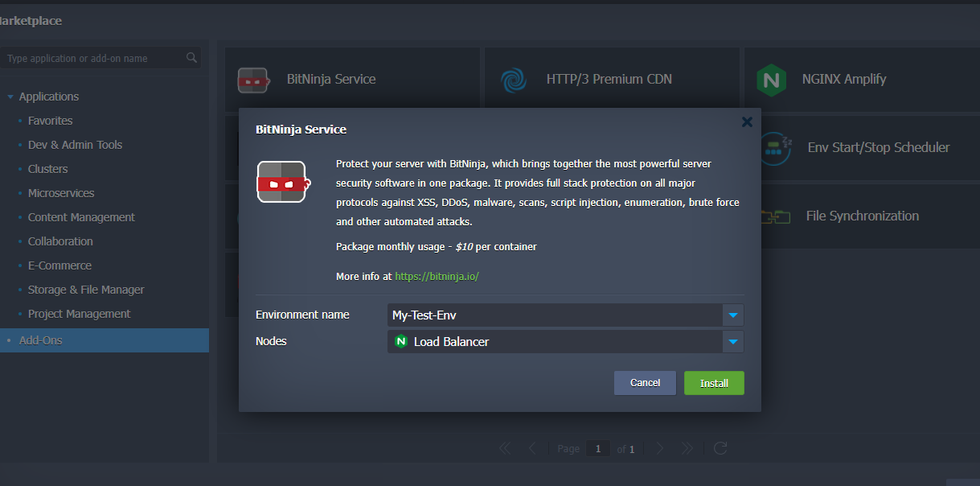Click the page number input field

point(597,448)
